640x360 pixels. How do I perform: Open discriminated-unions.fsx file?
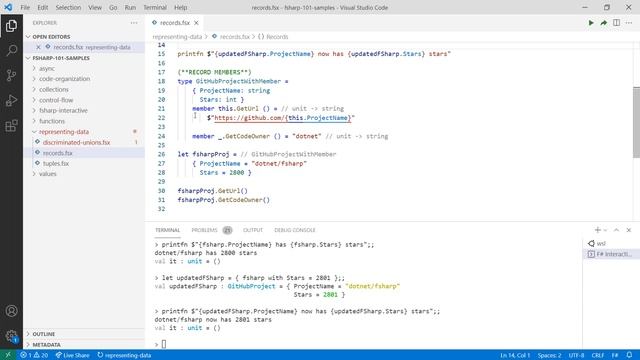76,142
